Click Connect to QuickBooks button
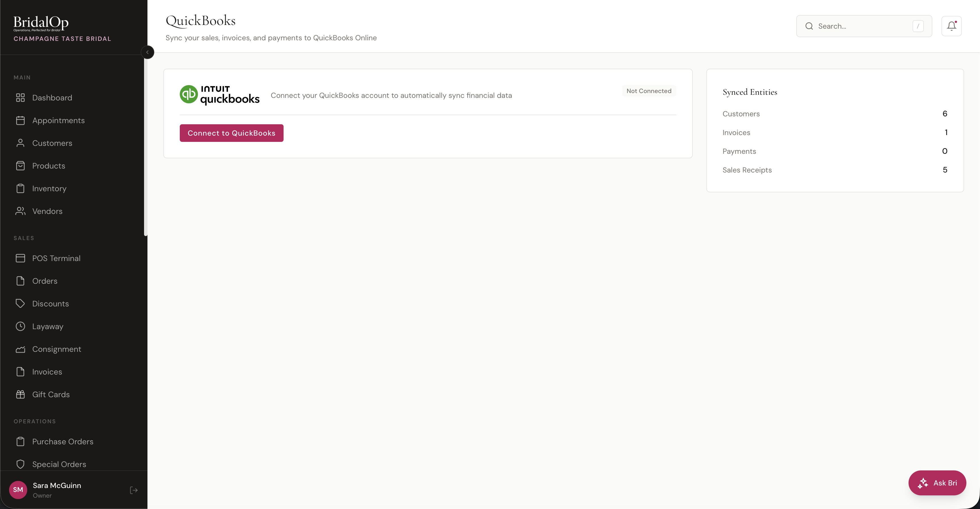Image resolution: width=980 pixels, height=509 pixels. (231, 133)
